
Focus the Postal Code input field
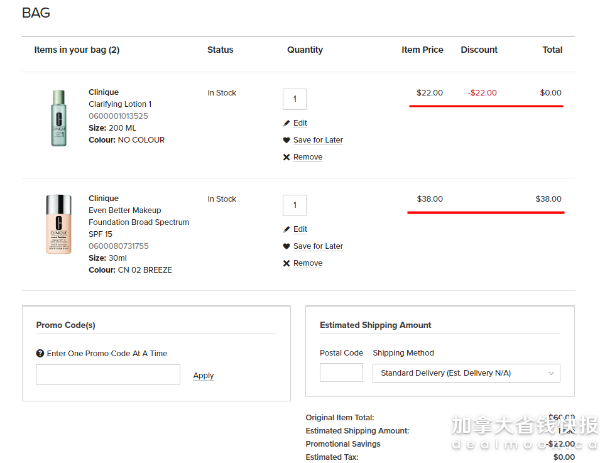(x=341, y=373)
